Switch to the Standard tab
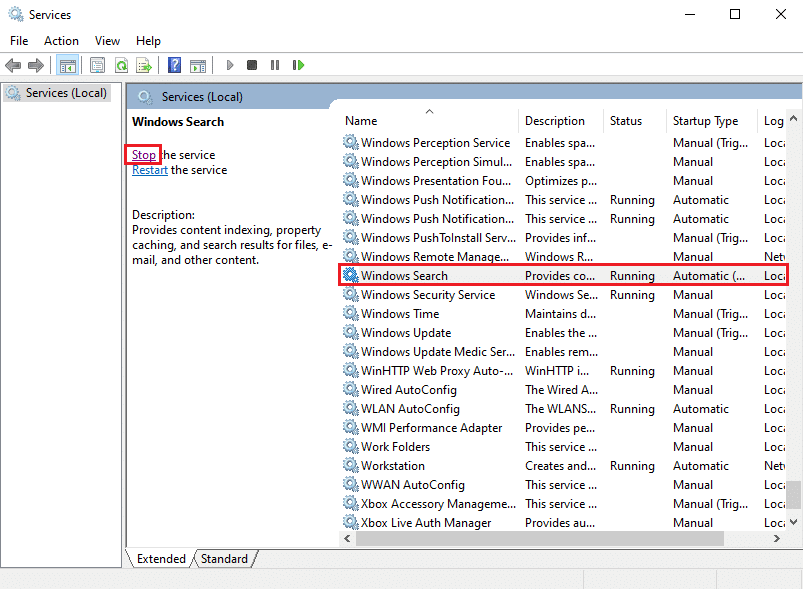Image resolution: width=803 pixels, height=589 pixels. click(224, 559)
